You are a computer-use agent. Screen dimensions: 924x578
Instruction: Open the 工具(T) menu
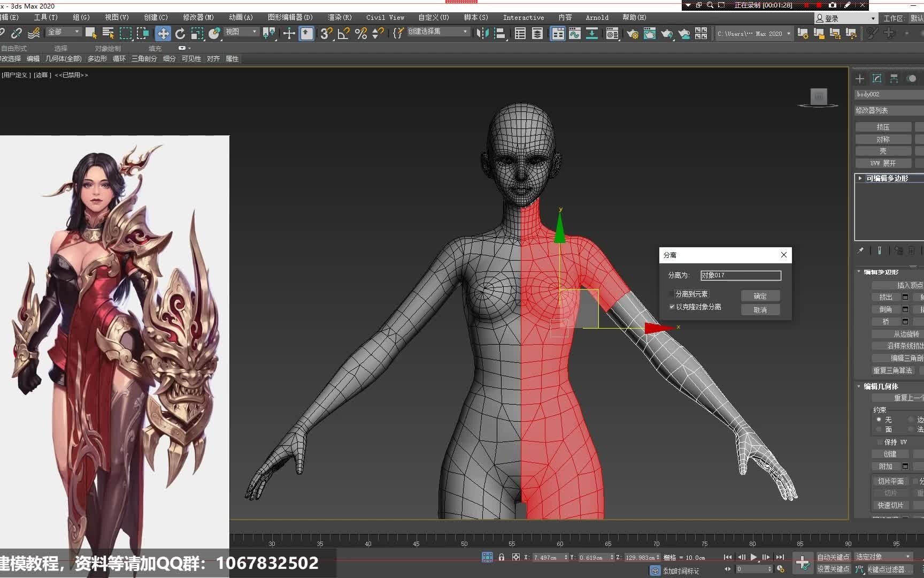pyautogui.click(x=46, y=18)
